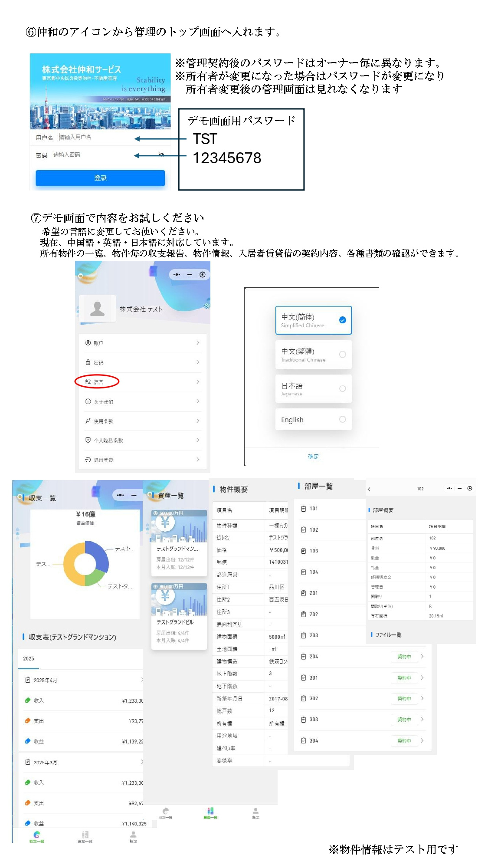Click the translate icon for 语言 setting

[88, 382]
